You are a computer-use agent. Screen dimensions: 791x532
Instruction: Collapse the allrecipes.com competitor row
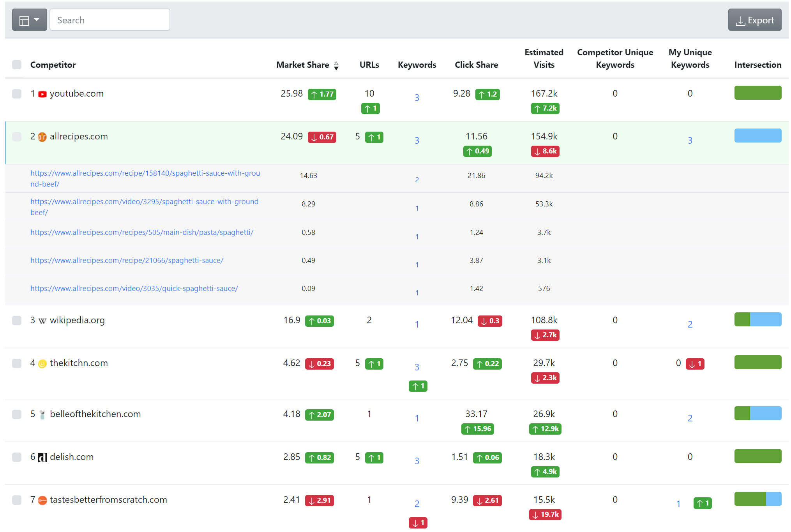(79, 136)
